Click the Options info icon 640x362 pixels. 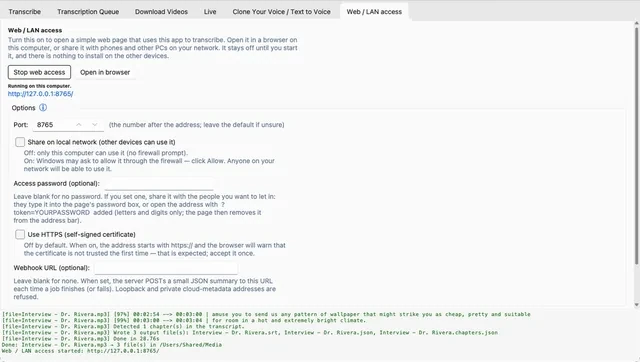pyautogui.click(x=43, y=108)
